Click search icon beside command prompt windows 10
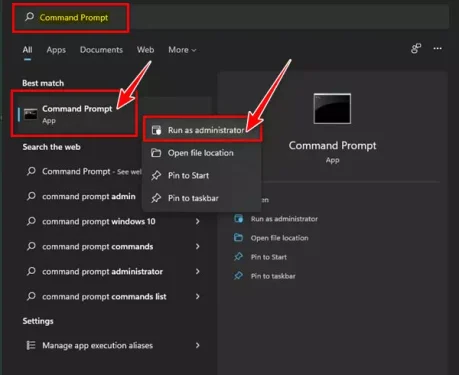The width and height of the screenshot is (459, 375). (x=31, y=221)
